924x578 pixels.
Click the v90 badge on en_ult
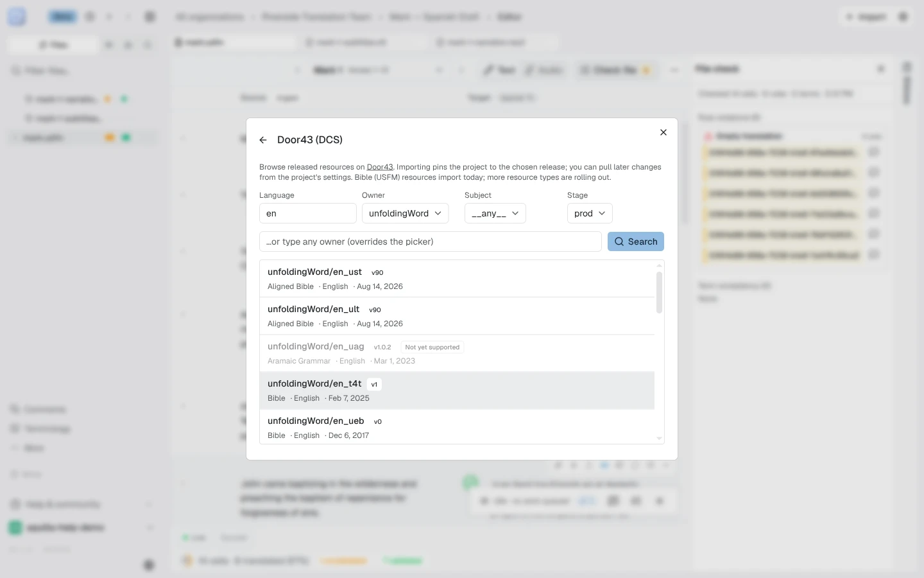point(375,310)
